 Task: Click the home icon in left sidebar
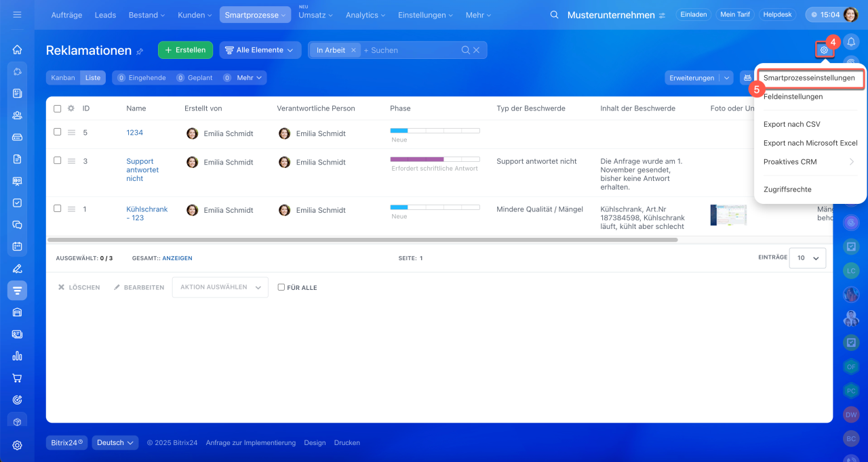(17, 49)
